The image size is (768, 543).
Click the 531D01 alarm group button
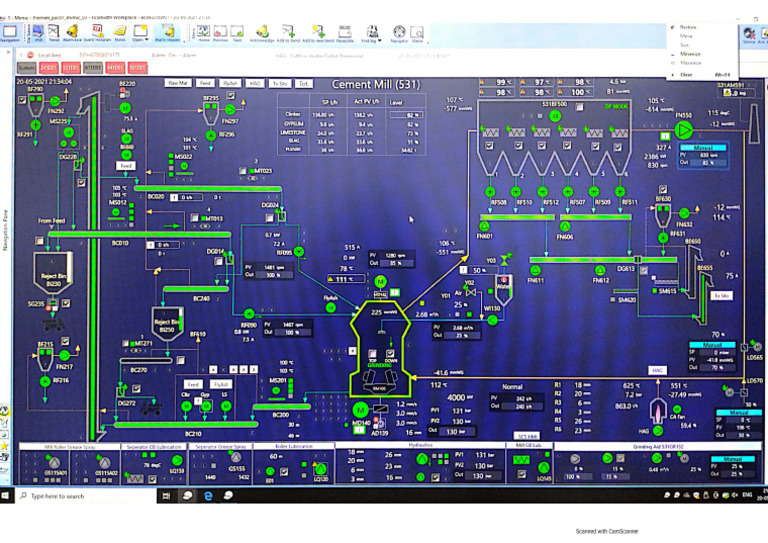(71, 67)
